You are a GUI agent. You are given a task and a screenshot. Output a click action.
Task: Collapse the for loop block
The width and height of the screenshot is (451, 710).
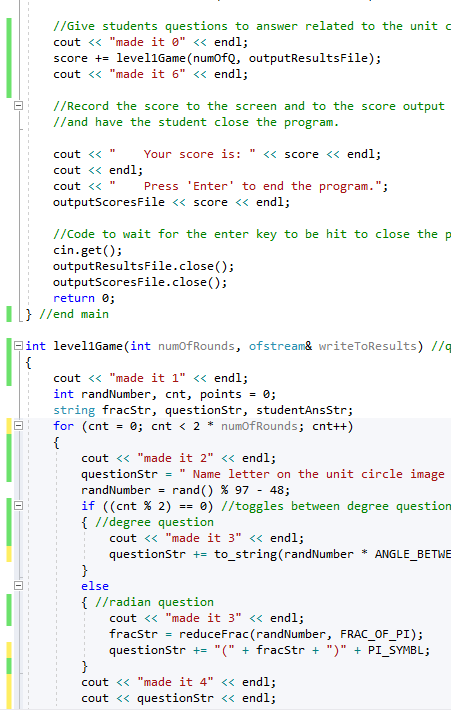coord(18,426)
